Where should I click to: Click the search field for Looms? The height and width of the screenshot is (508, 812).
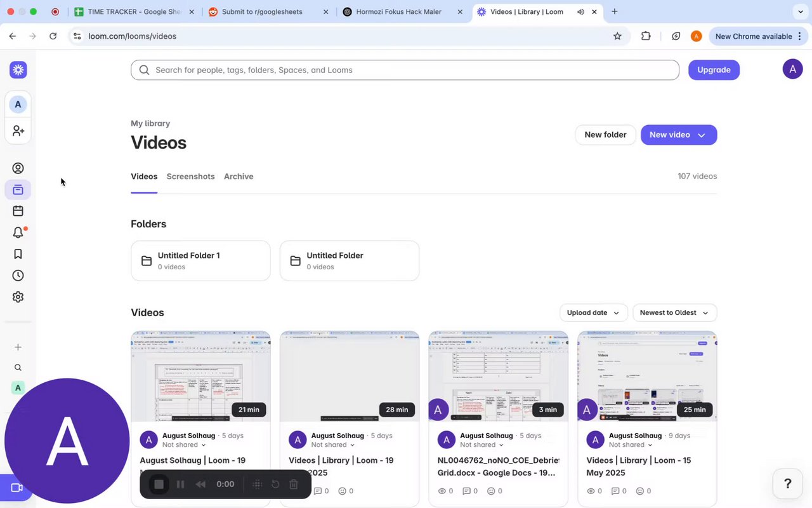tap(405, 70)
